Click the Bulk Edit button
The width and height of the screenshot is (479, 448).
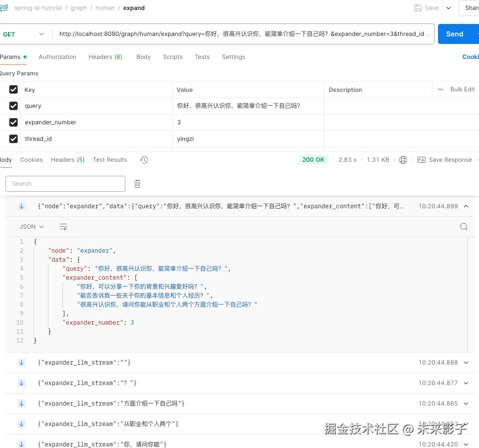click(x=463, y=89)
